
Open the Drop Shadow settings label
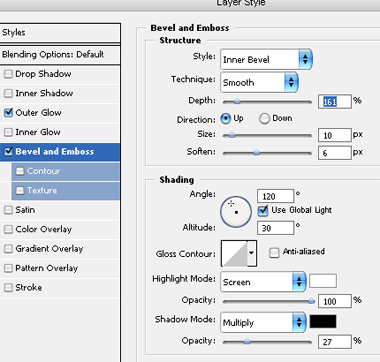click(x=43, y=74)
